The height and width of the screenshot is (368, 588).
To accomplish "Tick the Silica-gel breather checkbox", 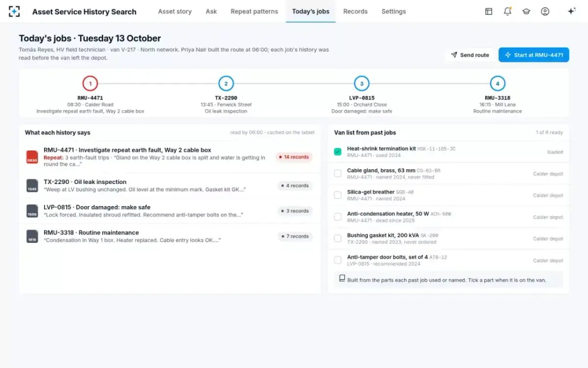I will pos(338,195).
